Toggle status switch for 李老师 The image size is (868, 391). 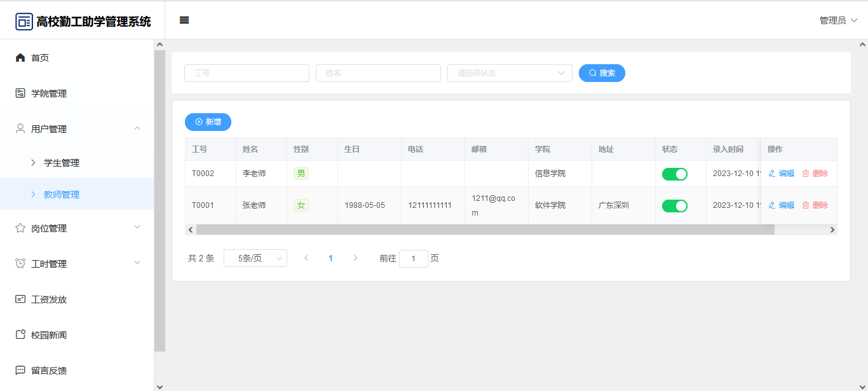click(674, 174)
